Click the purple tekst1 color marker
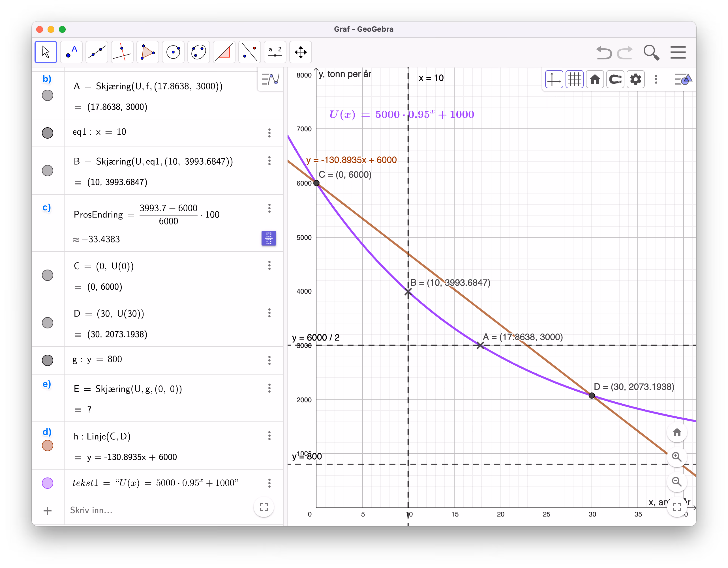This screenshot has width=728, height=568. tap(48, 483)
